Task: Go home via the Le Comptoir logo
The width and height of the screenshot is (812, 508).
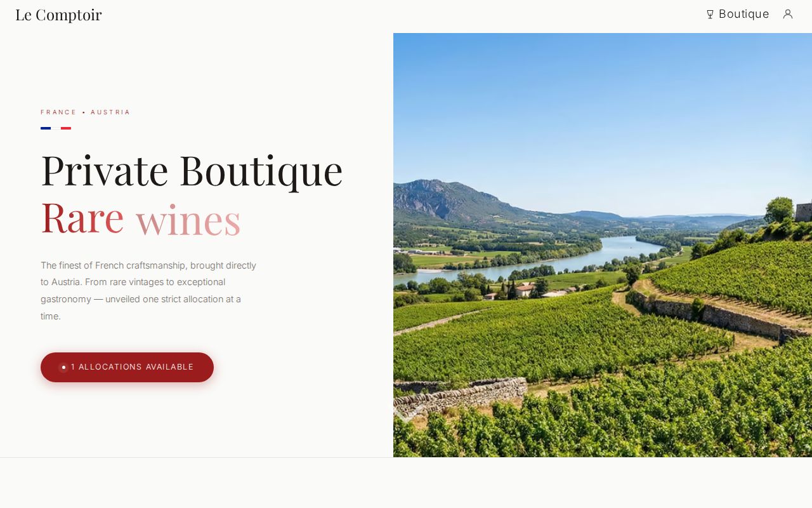Action: point(58,15)
